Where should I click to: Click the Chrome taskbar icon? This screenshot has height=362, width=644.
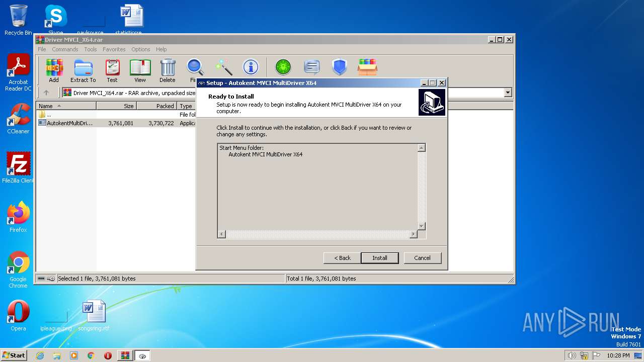(91, 355)
